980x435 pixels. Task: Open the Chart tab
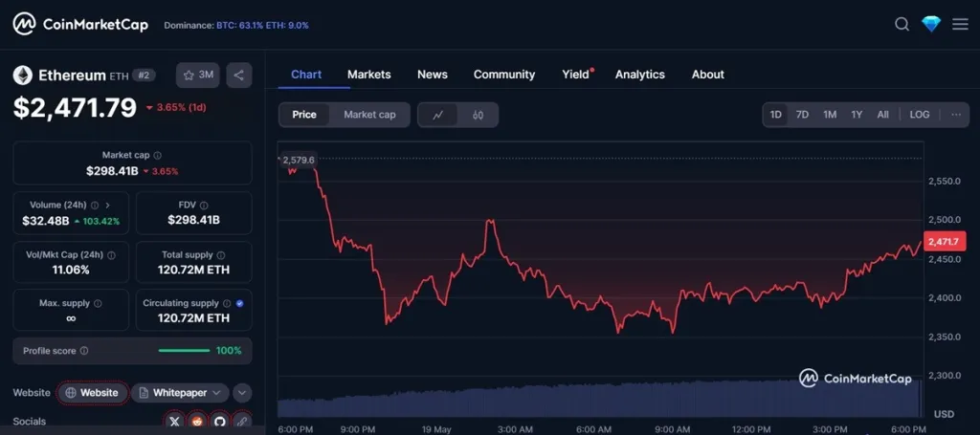(306, 75)
